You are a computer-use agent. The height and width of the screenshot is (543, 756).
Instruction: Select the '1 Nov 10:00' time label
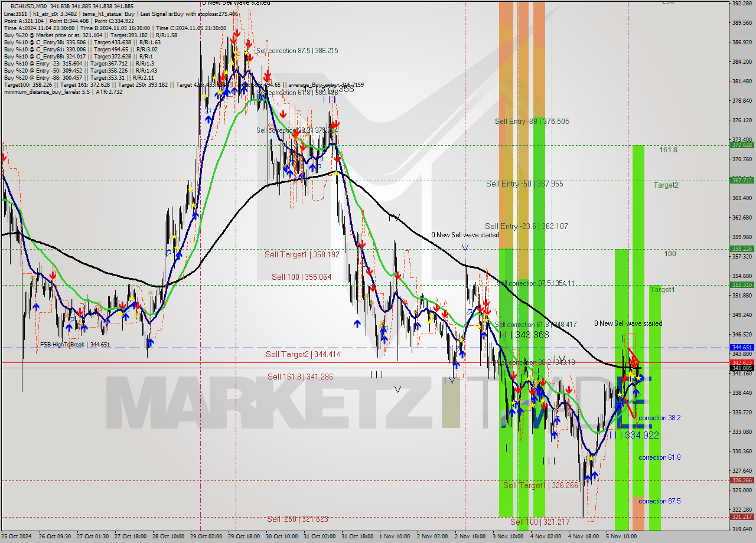click(x=395, y=537)
